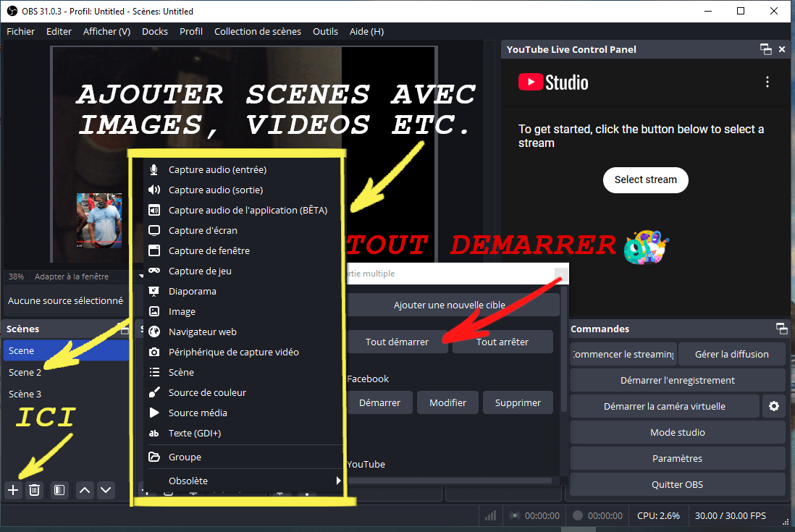Open the Docks menu
The height and width of the screenshot is (532, 795).
[x=155, y=31]
